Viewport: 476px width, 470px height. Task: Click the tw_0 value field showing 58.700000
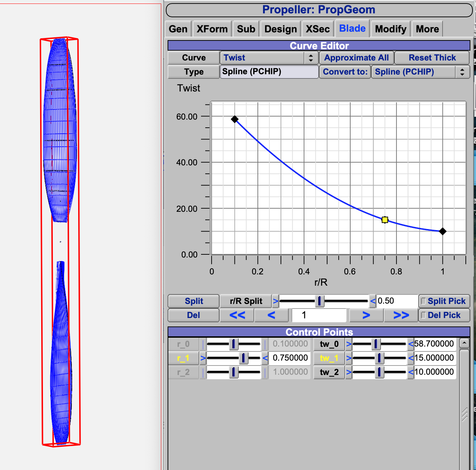pos(434,344)
